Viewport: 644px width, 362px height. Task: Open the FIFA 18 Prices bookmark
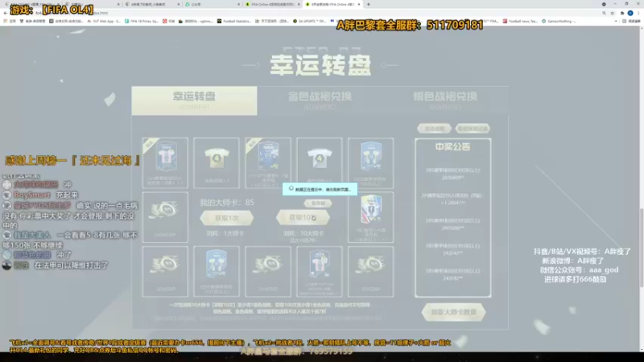point(142,21)
